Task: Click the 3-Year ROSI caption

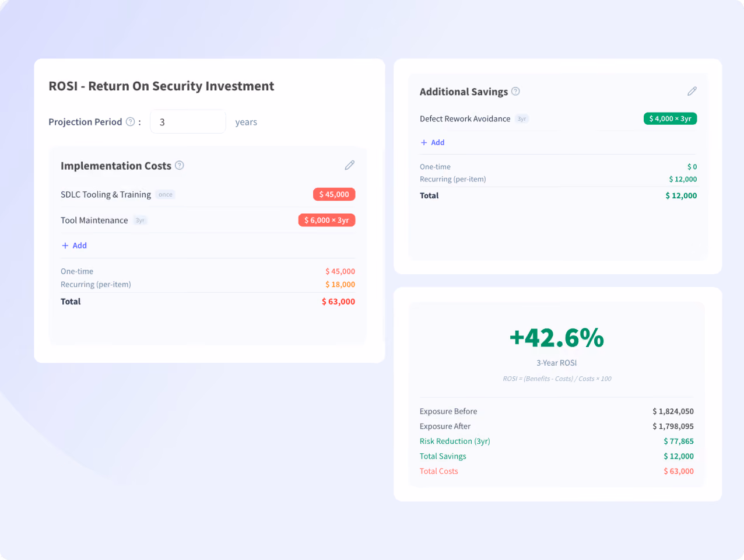Action: 557,363
